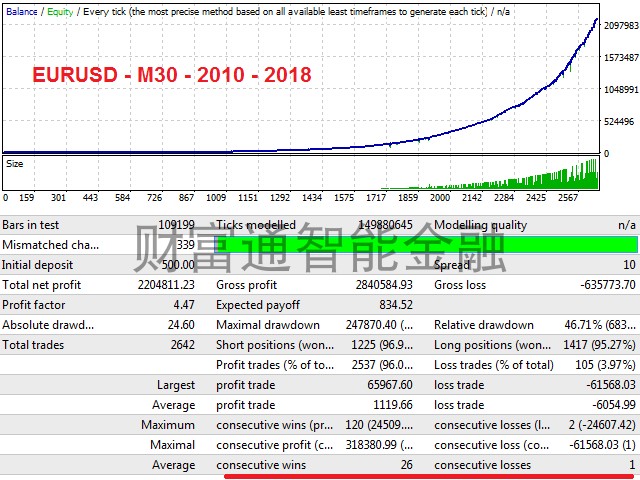Click the maximal consecutive profit value 318380.99
Image resolution: width=640 pixels, height=480 pixels.
371,445
